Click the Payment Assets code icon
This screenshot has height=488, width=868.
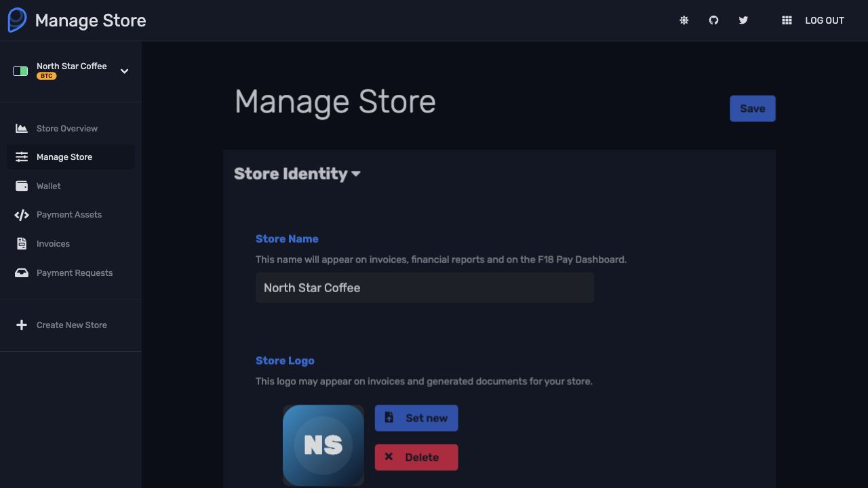pyautogui.click(x=22, y=215)
